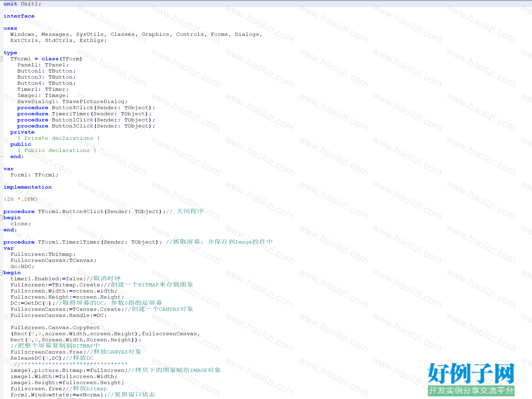Click the 'public' keyword
Viewport: 532px width, 399px height.
point(21,144)
